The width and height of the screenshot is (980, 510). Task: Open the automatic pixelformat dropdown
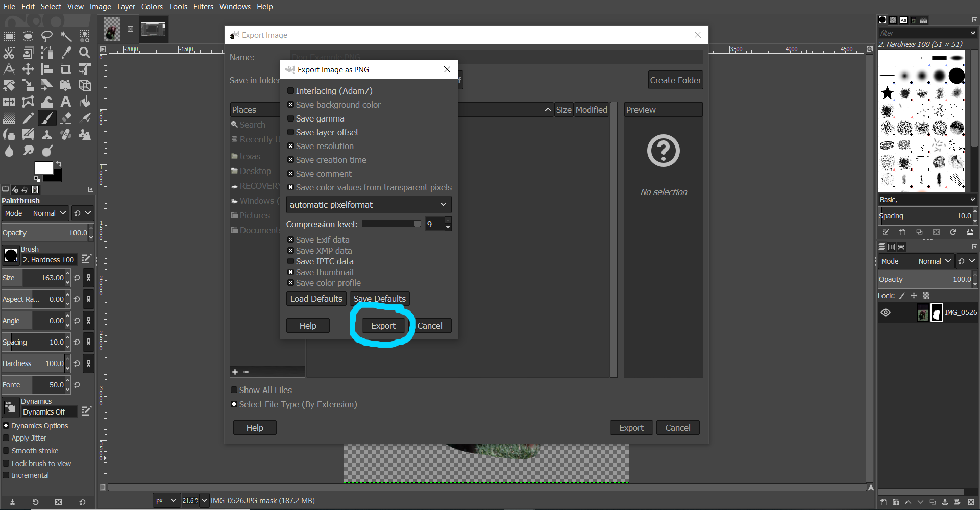[x=369, y=205]
